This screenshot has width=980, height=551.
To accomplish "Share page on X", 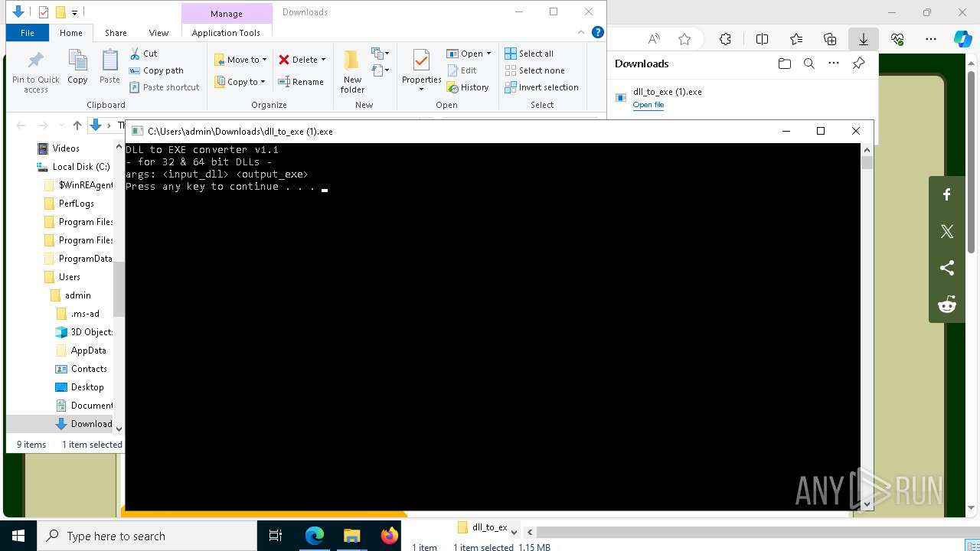I will coord(947,231).
